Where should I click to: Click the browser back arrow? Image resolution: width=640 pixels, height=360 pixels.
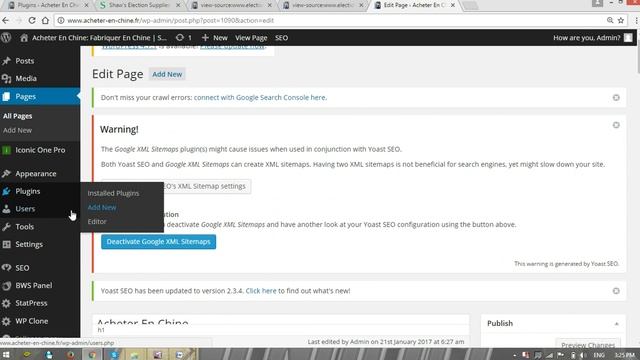[x=6, y=20]
